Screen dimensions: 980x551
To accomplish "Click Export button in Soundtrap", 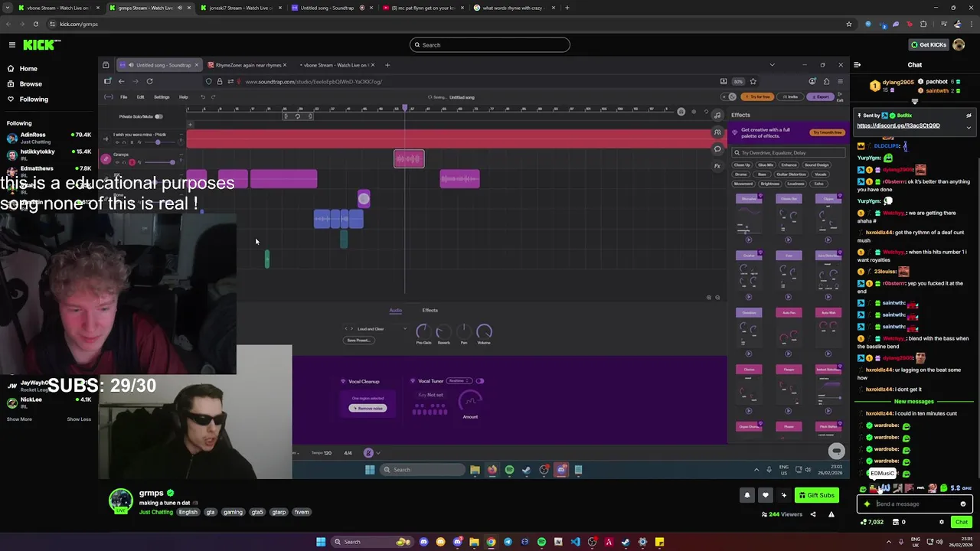I will [820, 96].
